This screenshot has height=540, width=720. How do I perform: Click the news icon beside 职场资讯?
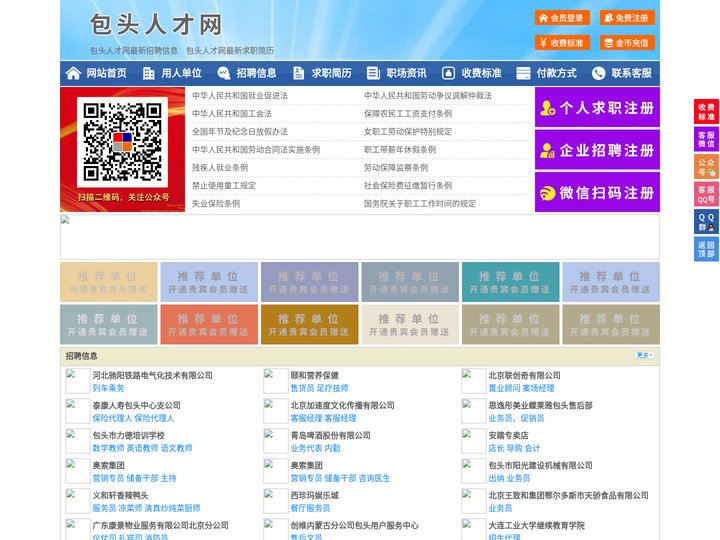tap(373, 73)
